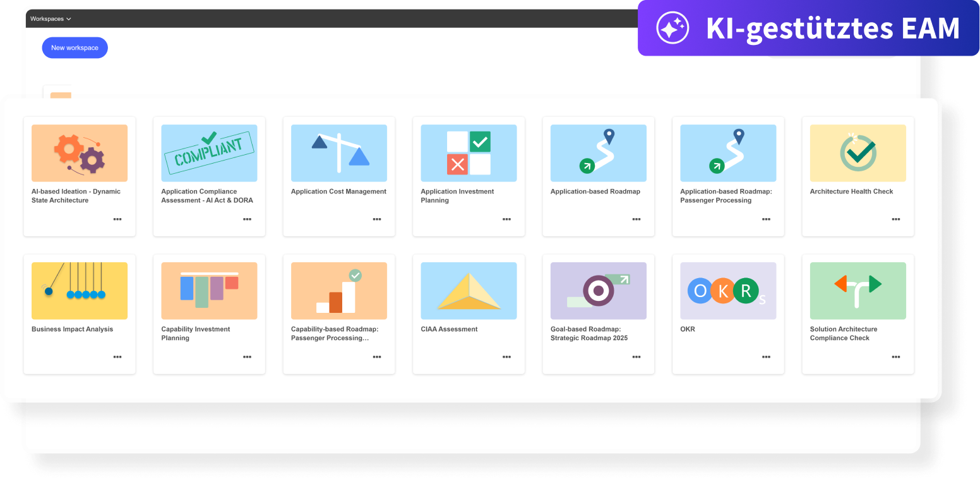Image resolution: width=980 pixels, height=481 pixels.
Task: Click the Architecture Health Check title
Action: point(851,192)
